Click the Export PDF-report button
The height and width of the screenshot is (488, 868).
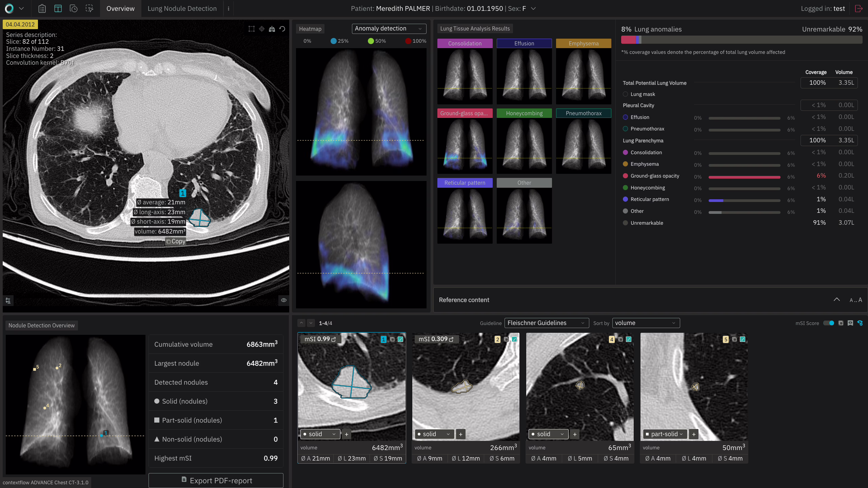216,481
